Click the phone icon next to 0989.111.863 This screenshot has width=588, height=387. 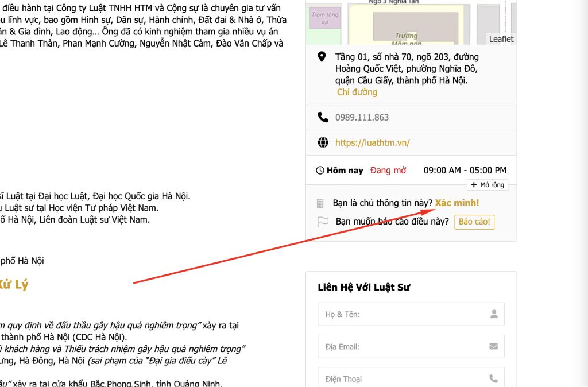[323, 117]
